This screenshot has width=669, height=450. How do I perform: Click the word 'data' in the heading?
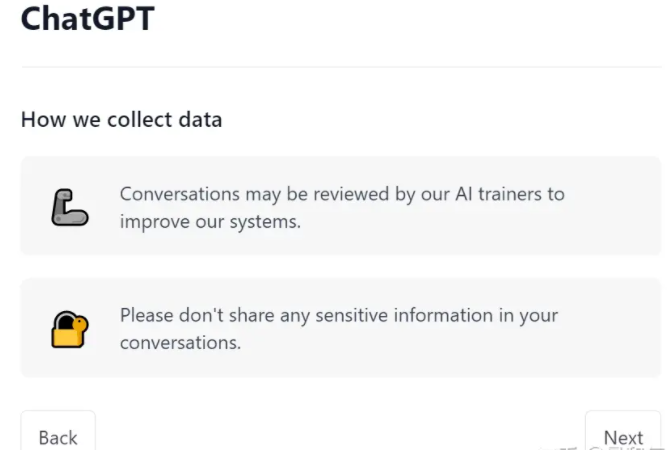point(200,119)
